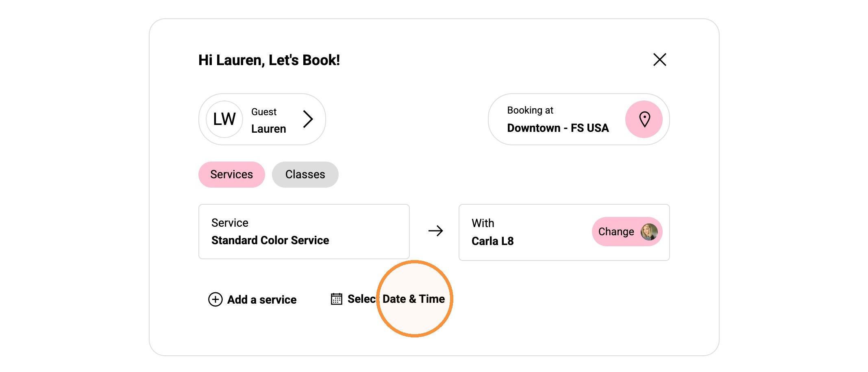Switch to the Classes tab
The height and width of the screenshot is (372, 868).
tap(305, 175)
